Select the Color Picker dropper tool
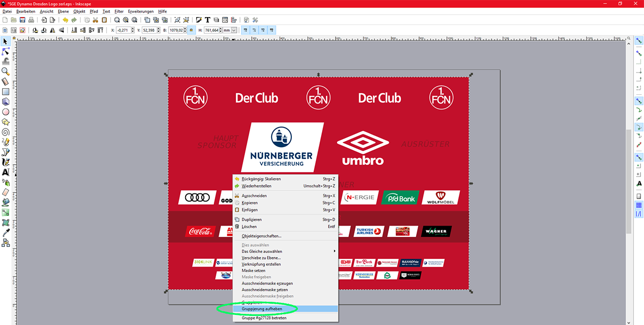The image size is (644, 325). (x=6, y=233)
